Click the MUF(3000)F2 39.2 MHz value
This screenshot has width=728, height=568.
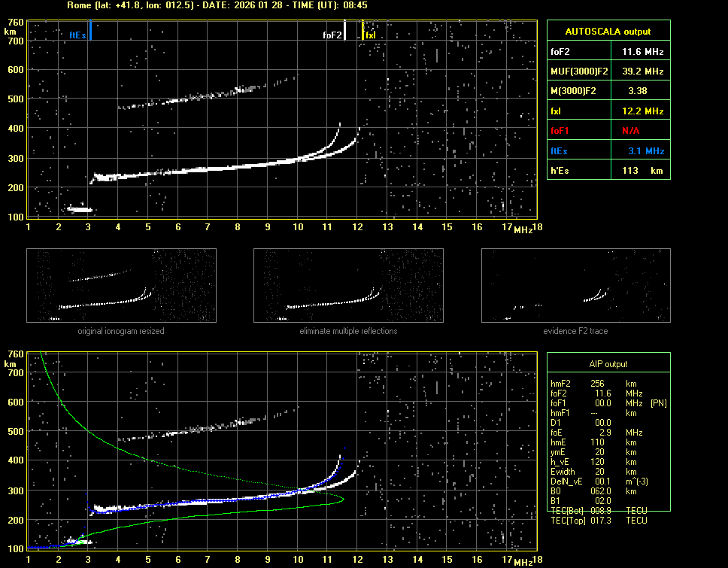(642, 71)
